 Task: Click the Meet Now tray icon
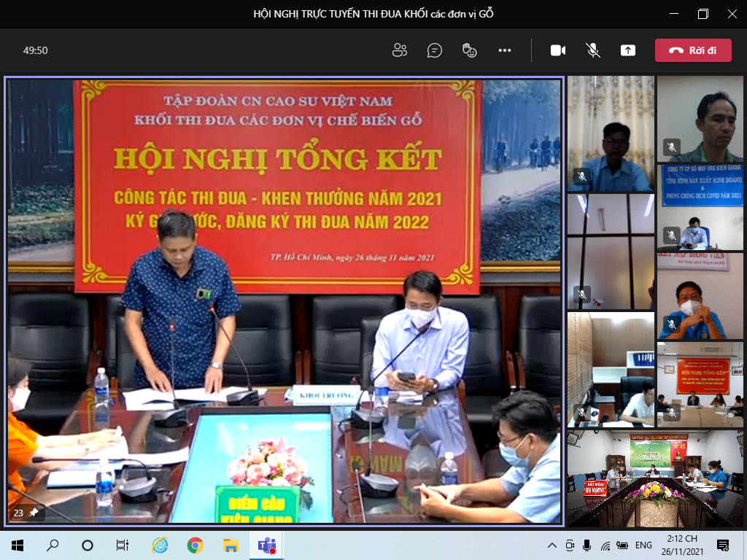click(570, 545)
